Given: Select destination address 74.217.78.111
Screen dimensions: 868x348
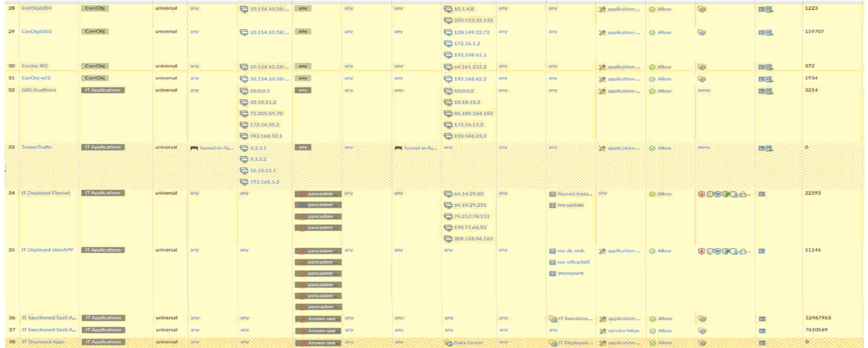Looking at the screenshot, I should 471,216.
